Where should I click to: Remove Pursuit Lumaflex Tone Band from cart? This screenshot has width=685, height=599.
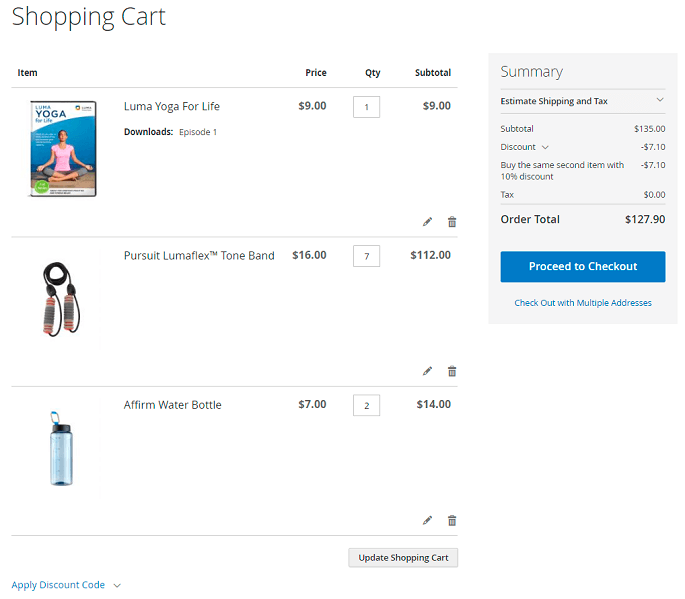(x=452, y=371)
